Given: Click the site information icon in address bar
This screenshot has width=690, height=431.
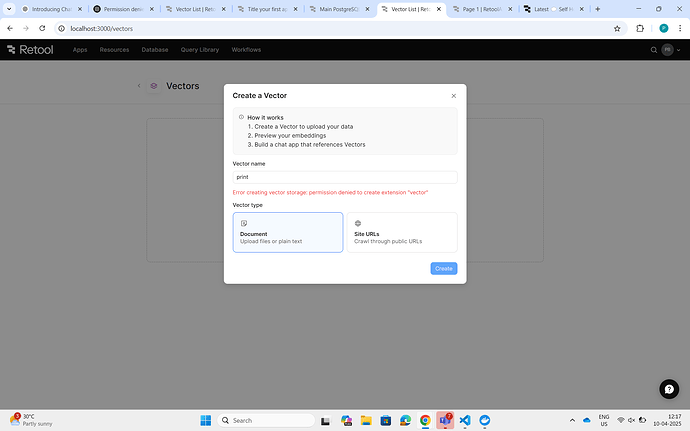Looking at the screenshot, I should [x=62, y=28].
